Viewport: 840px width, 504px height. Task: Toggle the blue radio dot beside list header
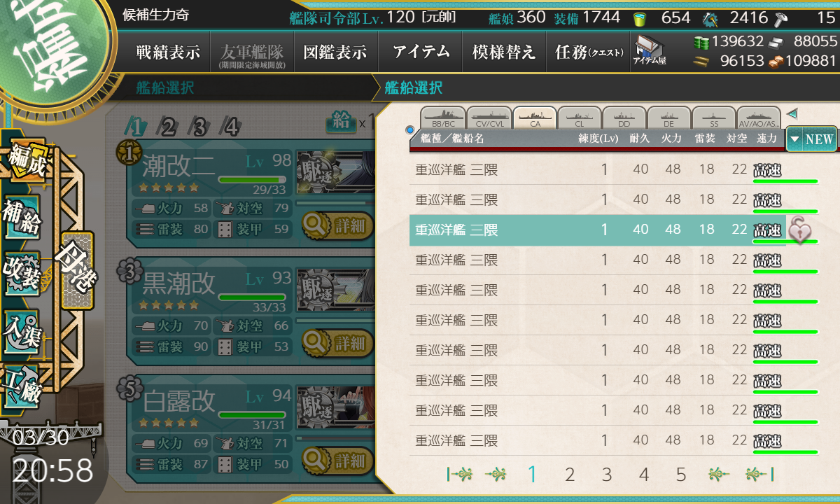pyautogui.click(x=409, y=130)
